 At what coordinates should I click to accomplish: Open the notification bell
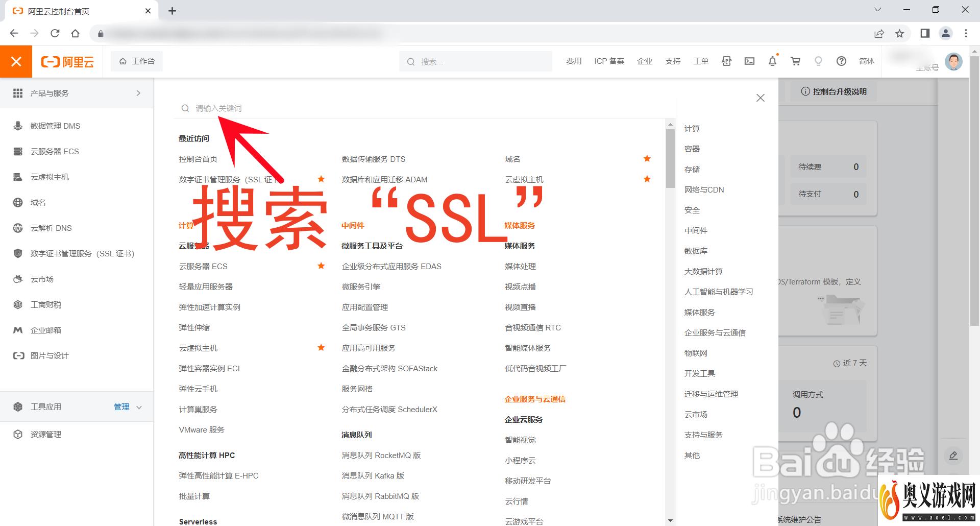click(x=772, y=61)
